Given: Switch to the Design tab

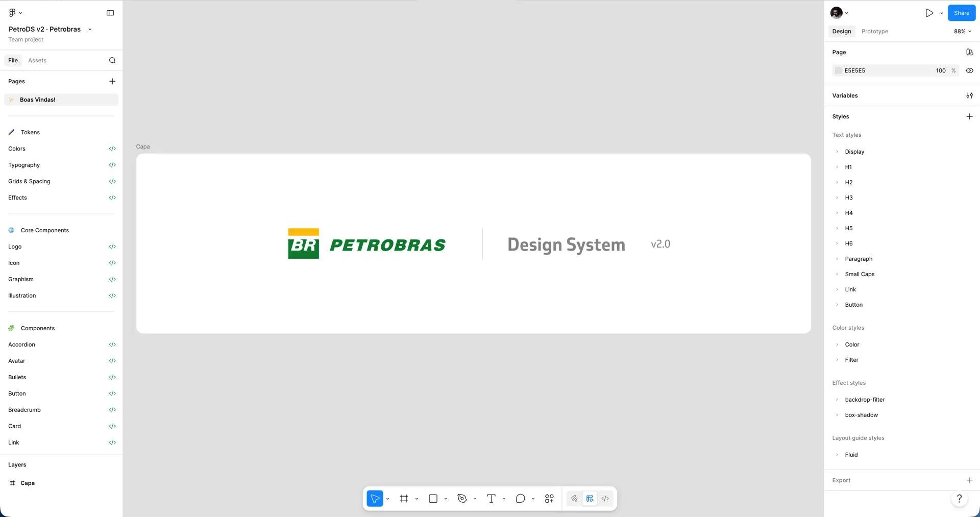Looking at the screenshot, I should click(842, 31).
